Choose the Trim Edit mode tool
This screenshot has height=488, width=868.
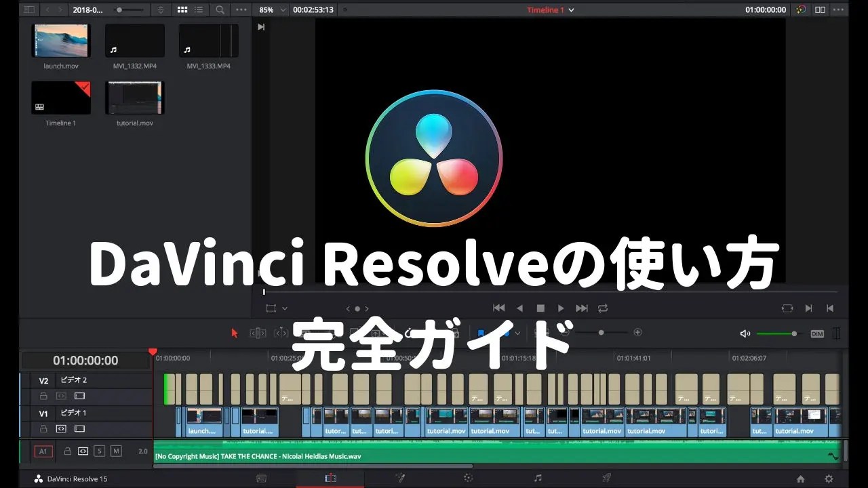pyautogui.click(x=258, y=333)
